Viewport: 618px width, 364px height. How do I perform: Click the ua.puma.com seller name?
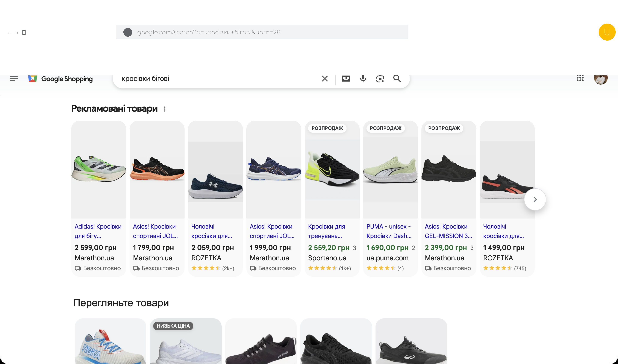pos(388,258)
